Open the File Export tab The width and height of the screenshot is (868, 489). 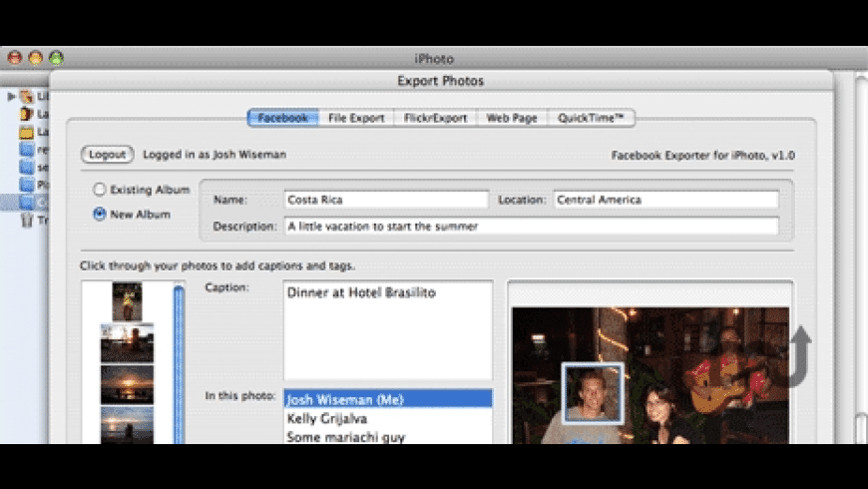click(356, 118)
